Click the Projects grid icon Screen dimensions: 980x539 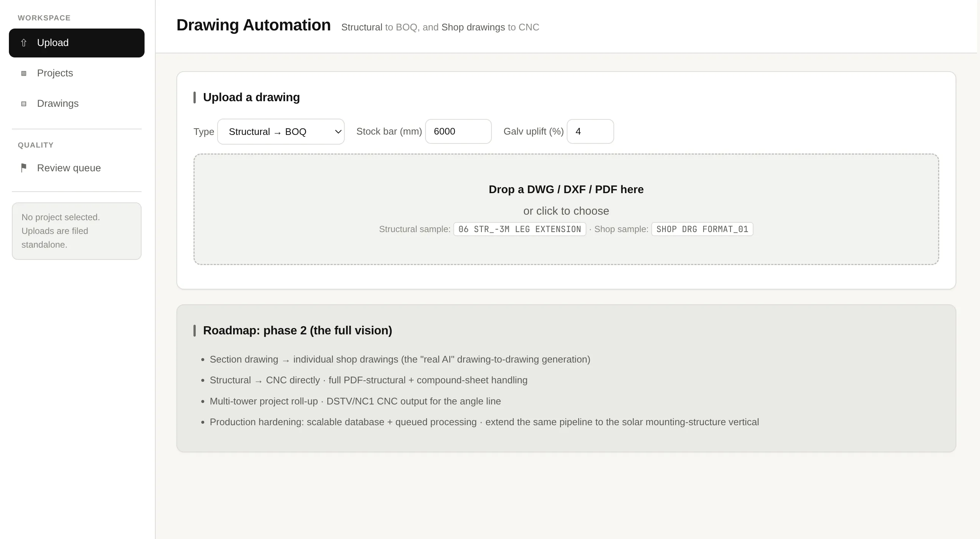pos(24,73)
